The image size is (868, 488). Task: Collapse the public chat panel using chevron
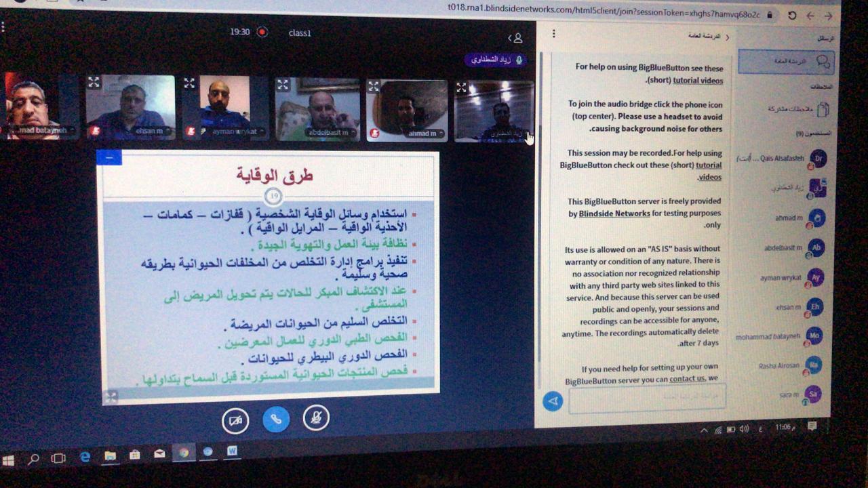[x=728, y=37]
